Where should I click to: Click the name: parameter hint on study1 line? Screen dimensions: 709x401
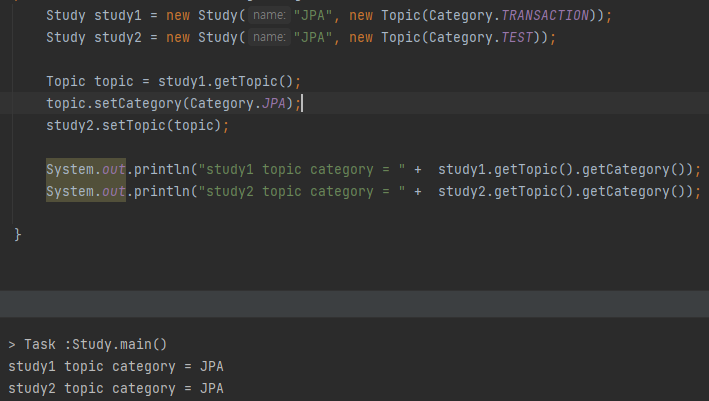tap(269, 15)
